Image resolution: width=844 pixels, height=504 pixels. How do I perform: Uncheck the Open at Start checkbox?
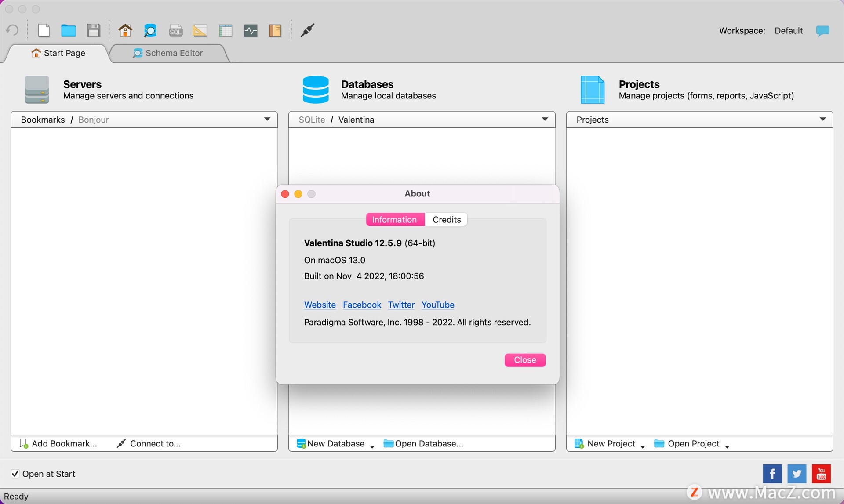tap(15, 474)
